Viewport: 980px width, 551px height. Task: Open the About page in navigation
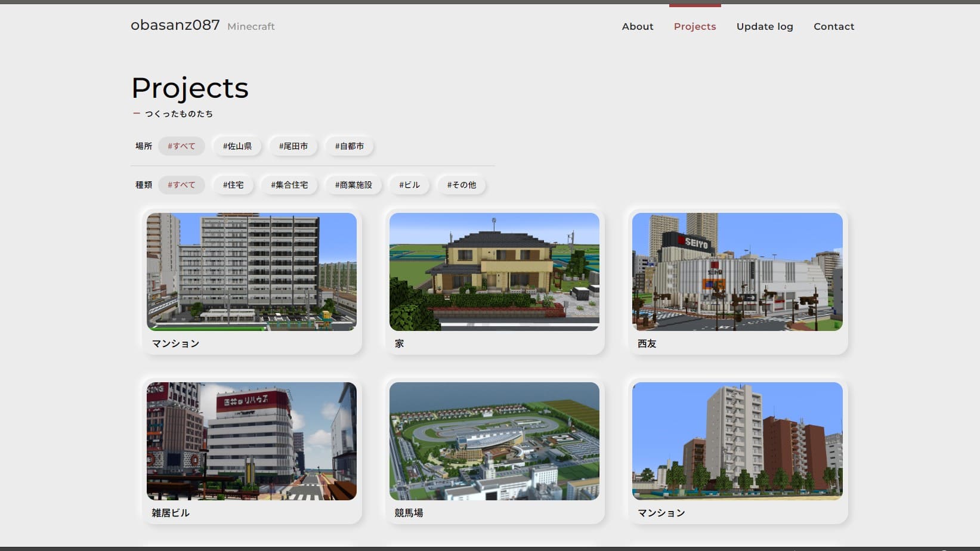[637, 26]
